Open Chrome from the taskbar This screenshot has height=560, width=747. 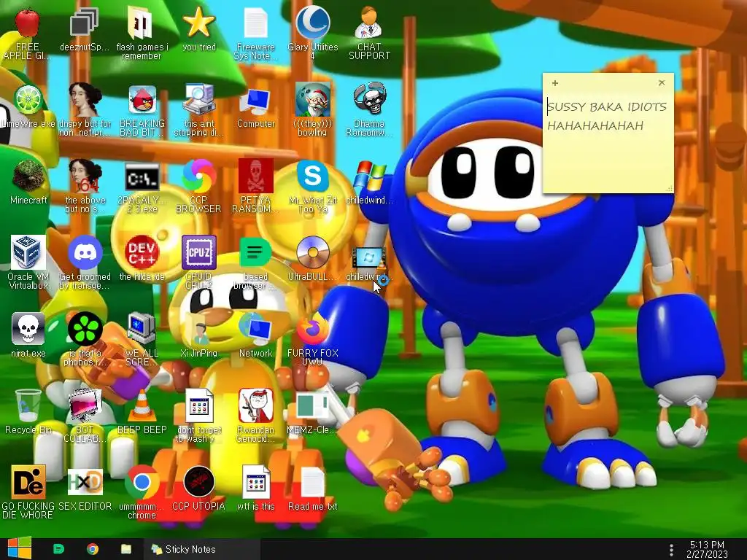(93, 549)
